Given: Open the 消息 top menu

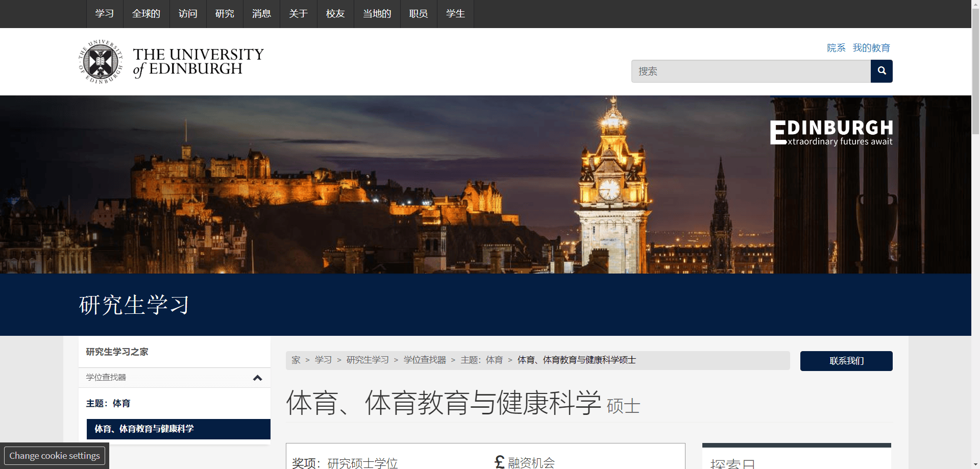Looking at the screenshot, I should tap(261, 14).
